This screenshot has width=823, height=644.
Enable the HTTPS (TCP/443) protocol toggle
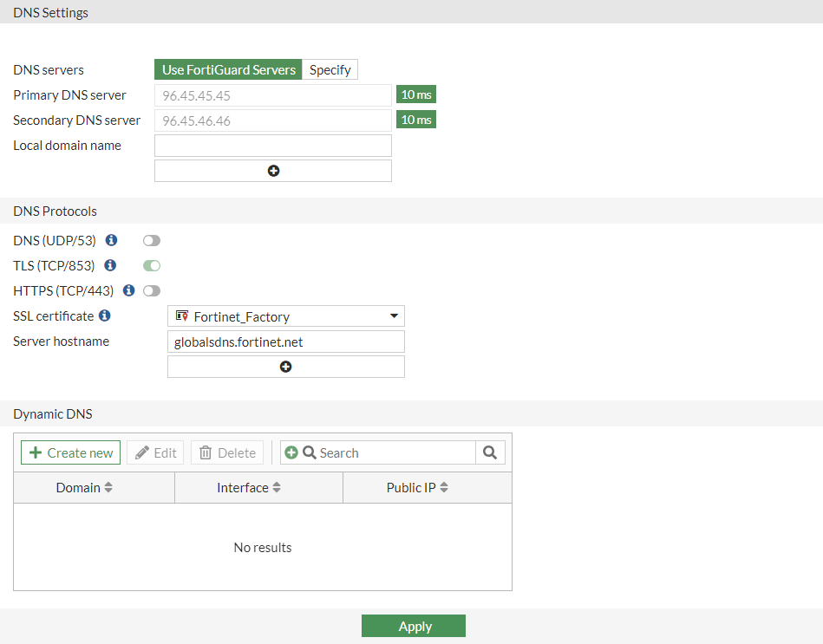coord(151,290)
